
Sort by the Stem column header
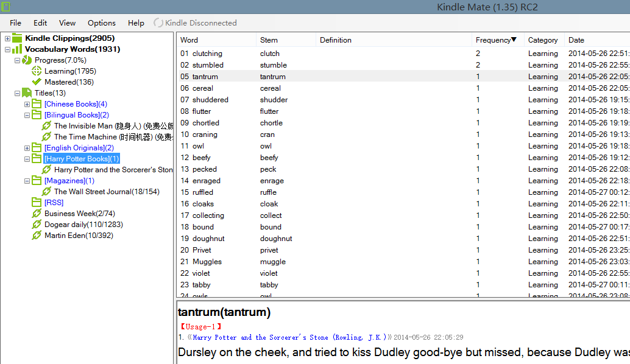286,40
